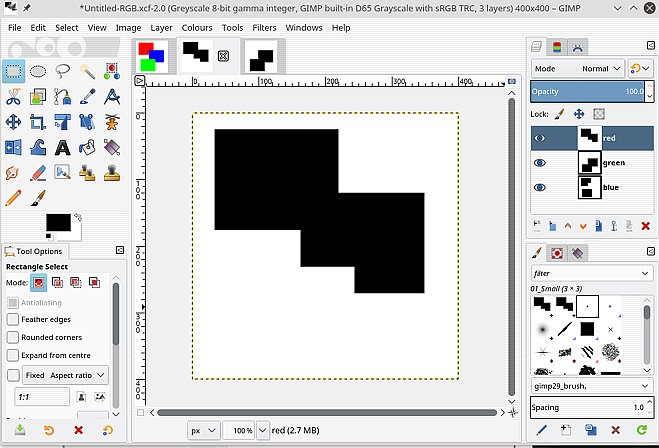Hide the green layer
This screenshot has height=448, width=659.
point(540,163)
